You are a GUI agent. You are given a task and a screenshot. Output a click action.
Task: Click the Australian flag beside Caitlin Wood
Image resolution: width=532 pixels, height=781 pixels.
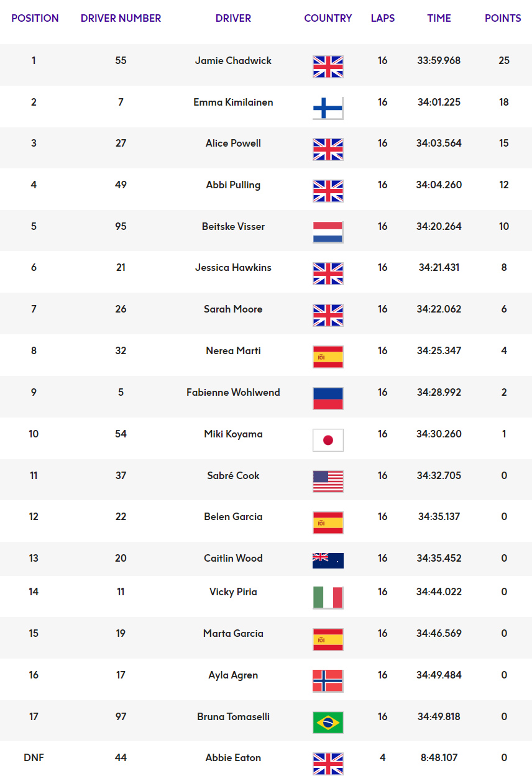[x=328, y=560]
